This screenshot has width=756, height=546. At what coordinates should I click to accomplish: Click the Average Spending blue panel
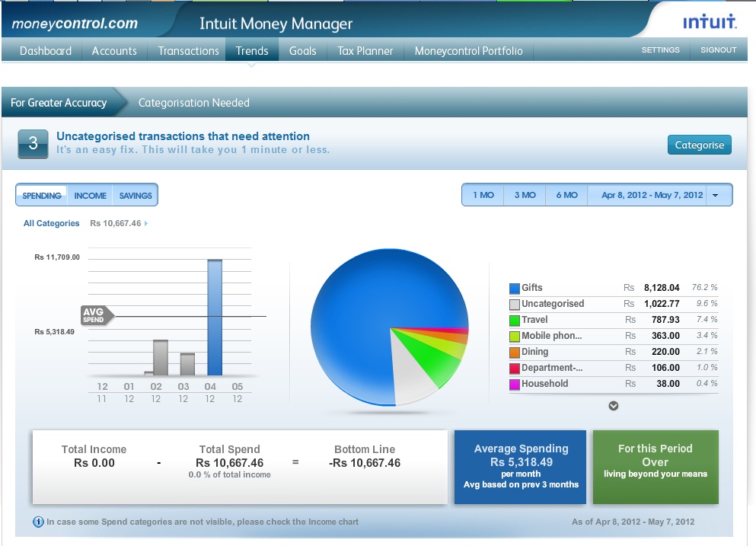click(520, 467)
